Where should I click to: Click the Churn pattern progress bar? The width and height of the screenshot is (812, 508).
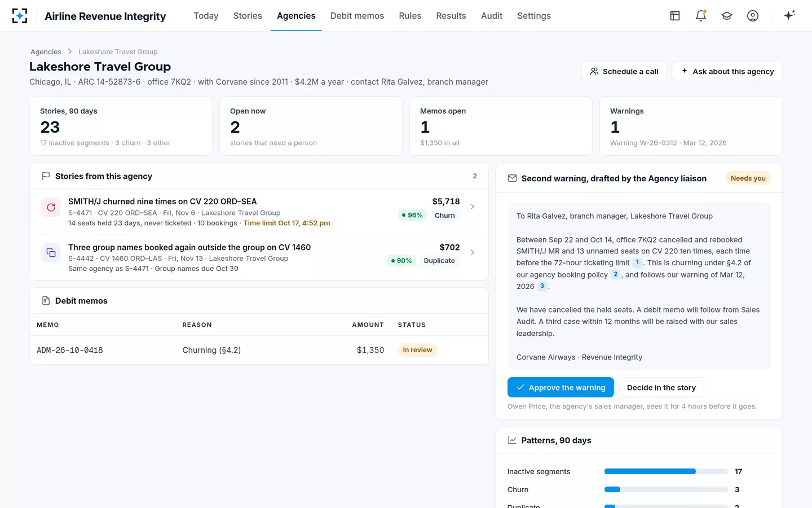pos(666,489)
